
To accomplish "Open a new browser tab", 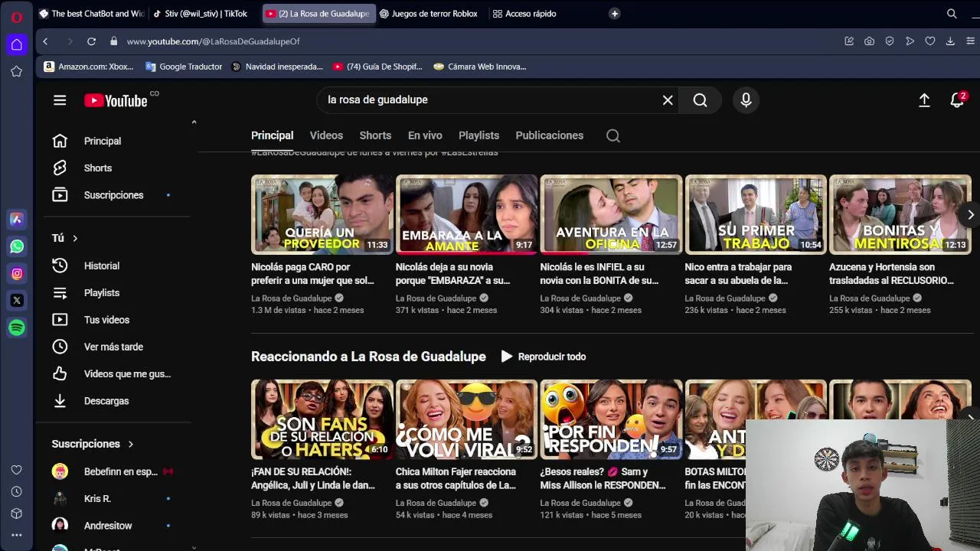I will 614,14.
